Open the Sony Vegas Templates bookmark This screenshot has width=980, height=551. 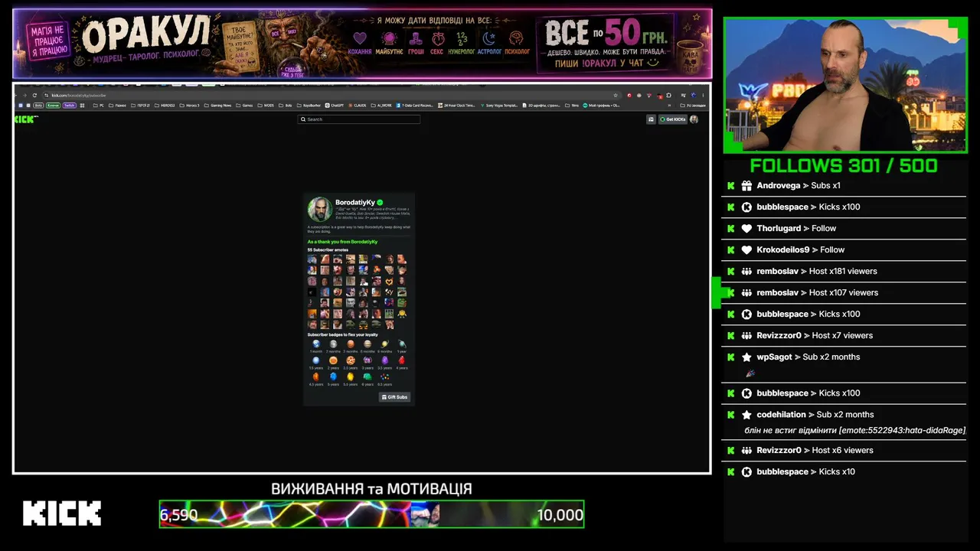499,106
